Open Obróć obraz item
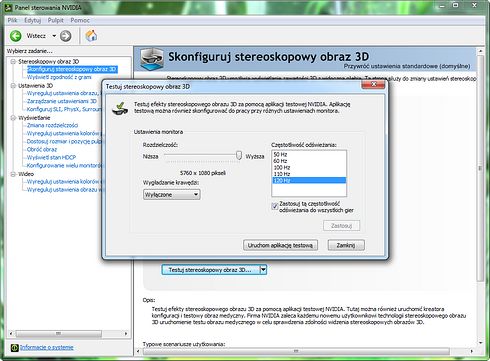This screenshot has width=490, height=361. click(x=42, y=149)
